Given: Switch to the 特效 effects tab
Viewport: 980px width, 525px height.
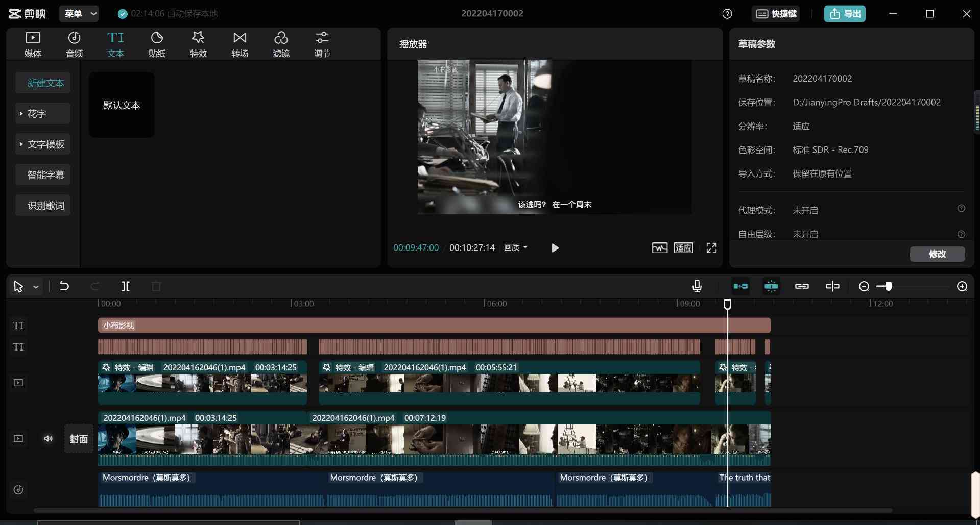Looking at the screenshot, I should point(198,44).
